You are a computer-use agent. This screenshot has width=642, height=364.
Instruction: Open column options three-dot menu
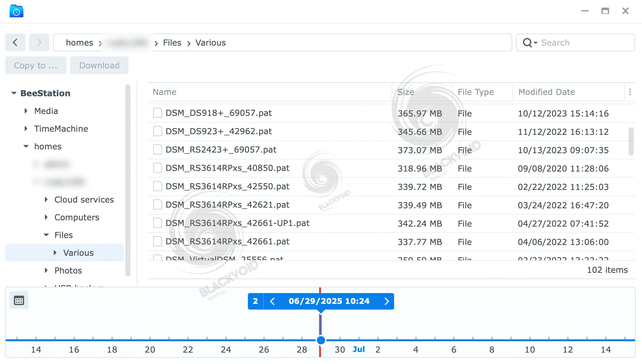pos(630,92)
